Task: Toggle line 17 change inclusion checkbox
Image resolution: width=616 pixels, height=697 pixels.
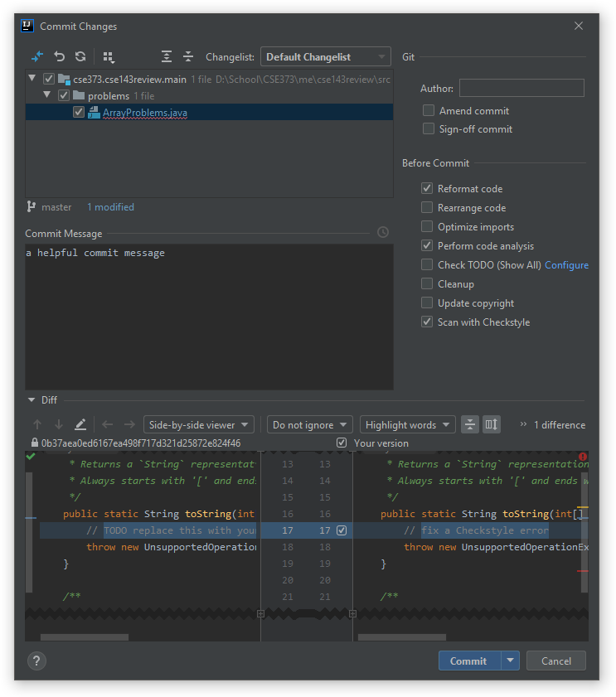Action: pos(342,530)
